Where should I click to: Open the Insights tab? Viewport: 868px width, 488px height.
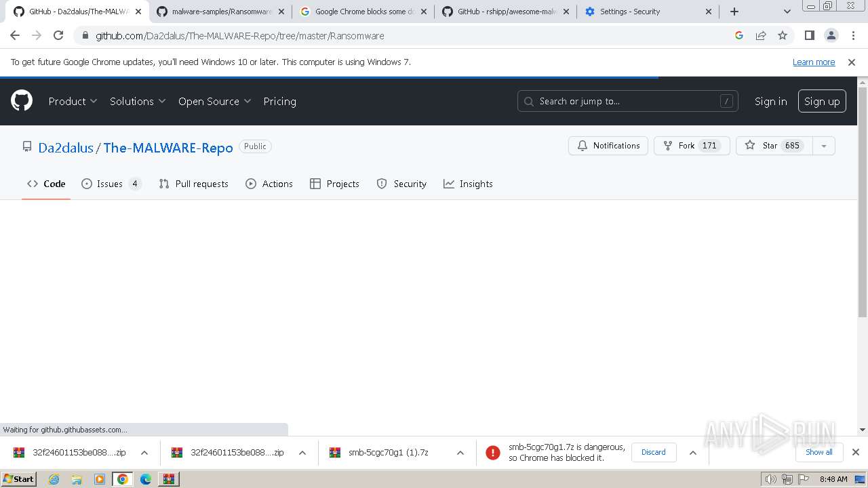(x=468, y=184)
